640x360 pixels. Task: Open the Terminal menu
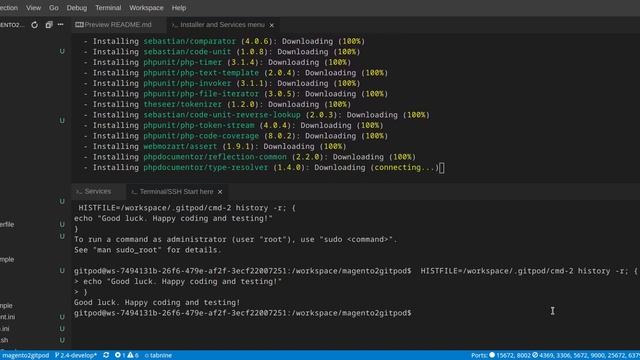(108, 8)
